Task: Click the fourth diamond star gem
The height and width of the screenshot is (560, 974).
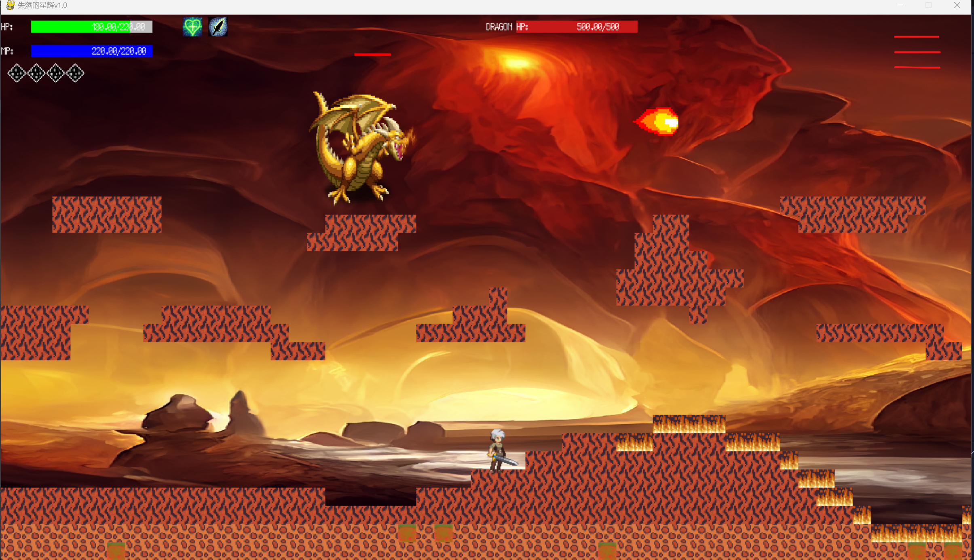Action: 75,73
